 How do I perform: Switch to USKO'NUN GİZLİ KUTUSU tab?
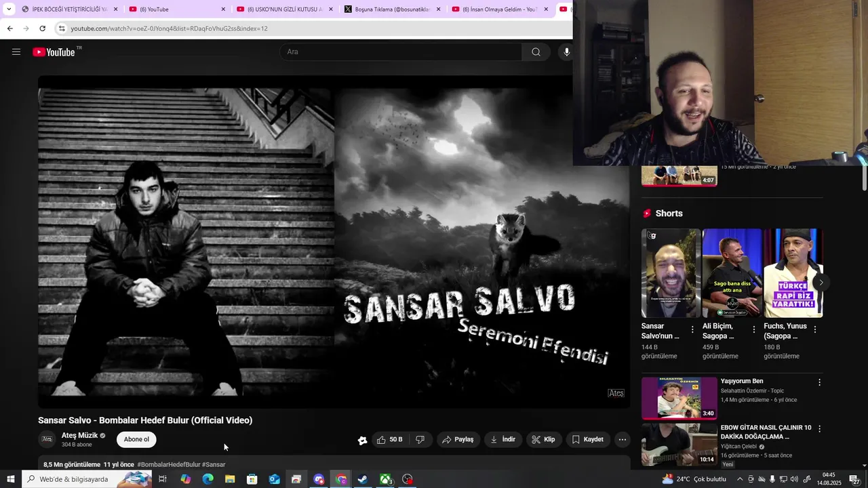click(283, 9)
